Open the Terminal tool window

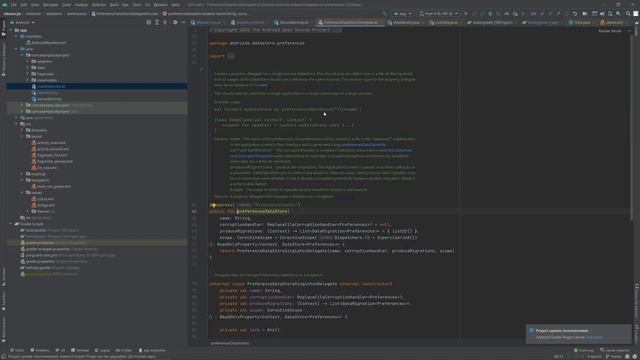(80, 350)
